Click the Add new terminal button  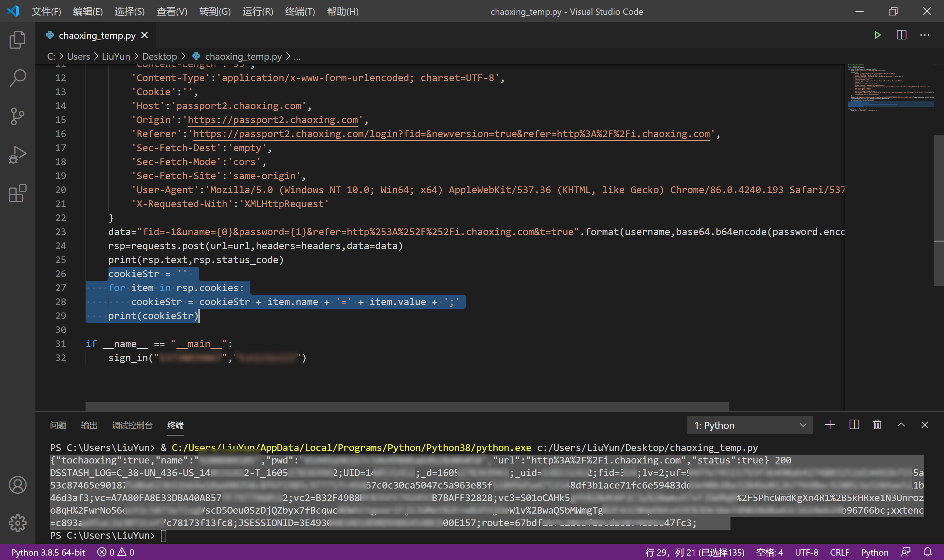[x=830, y=425]
